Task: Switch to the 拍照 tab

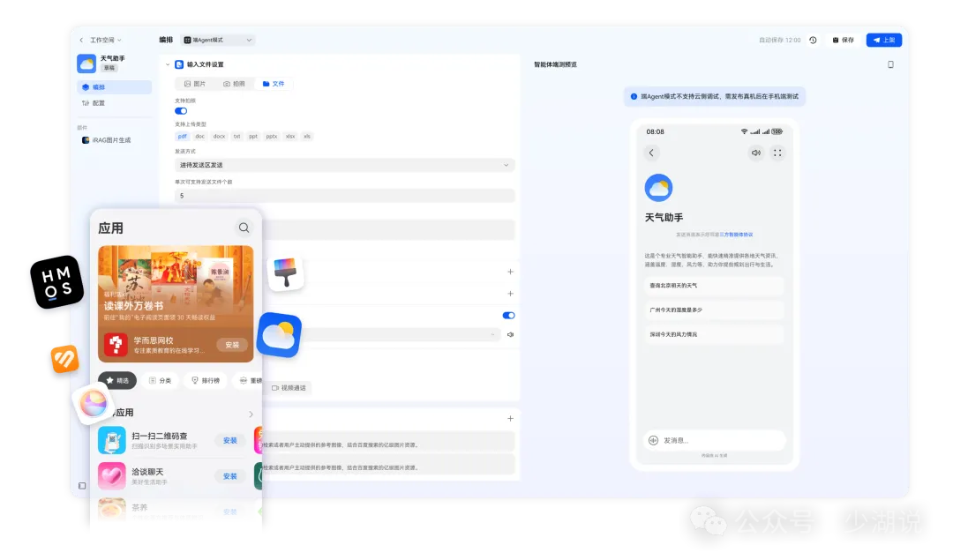Action: 234,84
